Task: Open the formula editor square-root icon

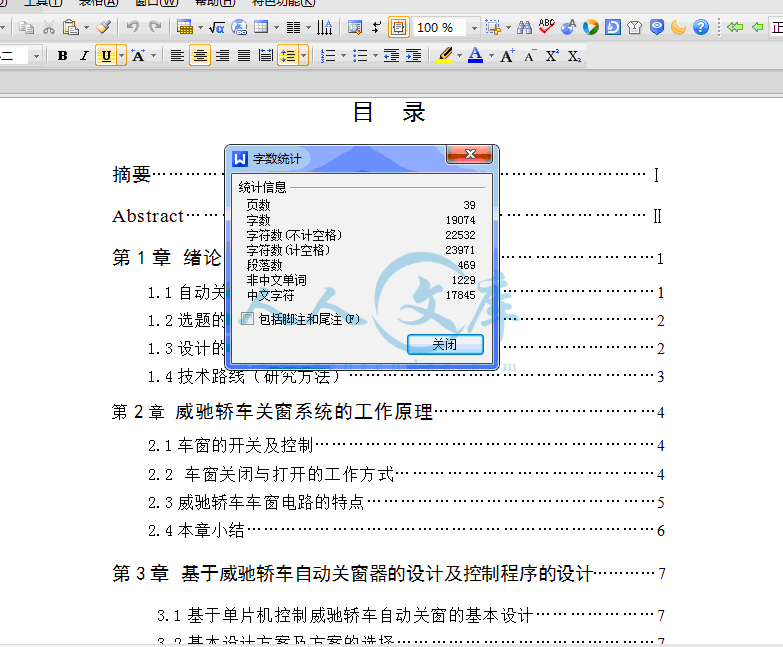Action: [x=216, y=27]
